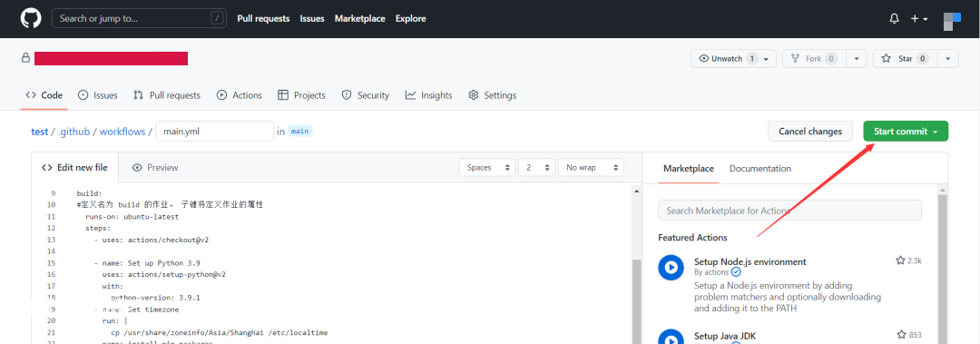Click the editor vertical scrollbar
Viewport: 980px width, 344px height.
click(x=637, y=300)
